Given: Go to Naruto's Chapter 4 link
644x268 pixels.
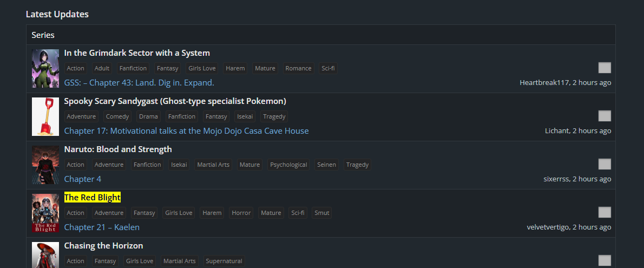Looking at the screenshot, I should pos(83,179).
